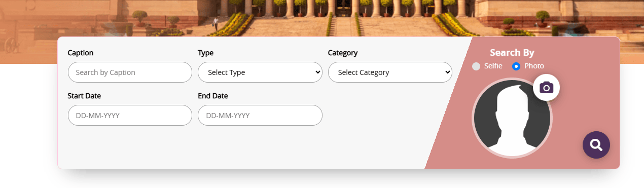644x188 pixels.
Task: Click the Start Date field
Action: click(130, 116)
